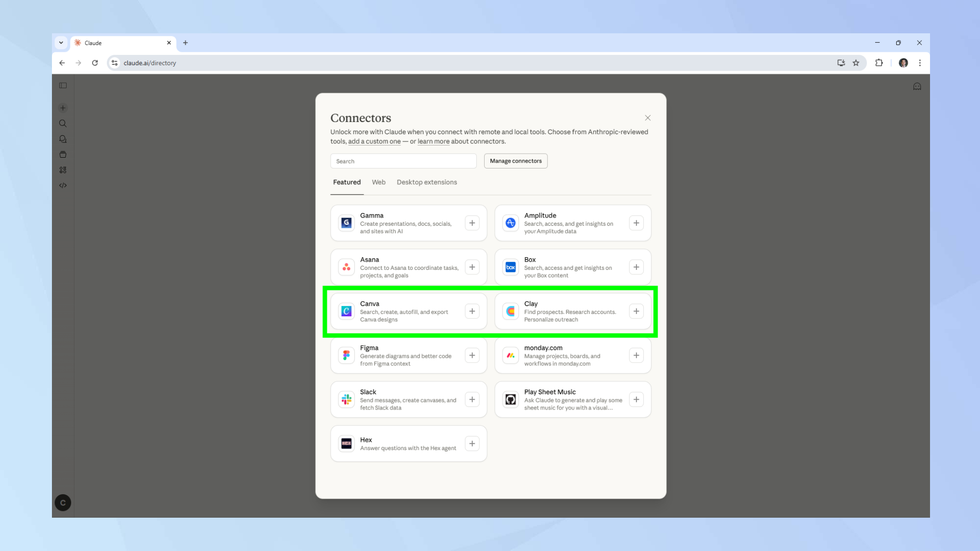
Task: Open the browser tab search chevron
Action: [61, 43]
